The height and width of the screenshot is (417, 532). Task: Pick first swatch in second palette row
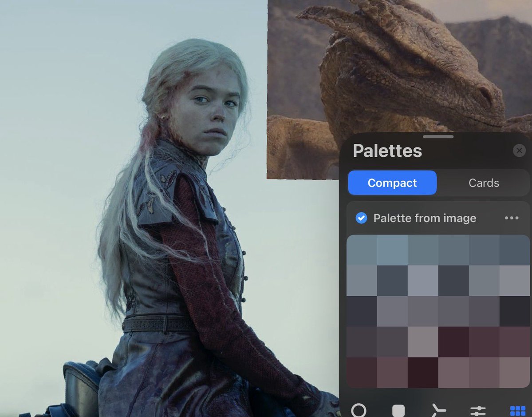pos(362,281)
